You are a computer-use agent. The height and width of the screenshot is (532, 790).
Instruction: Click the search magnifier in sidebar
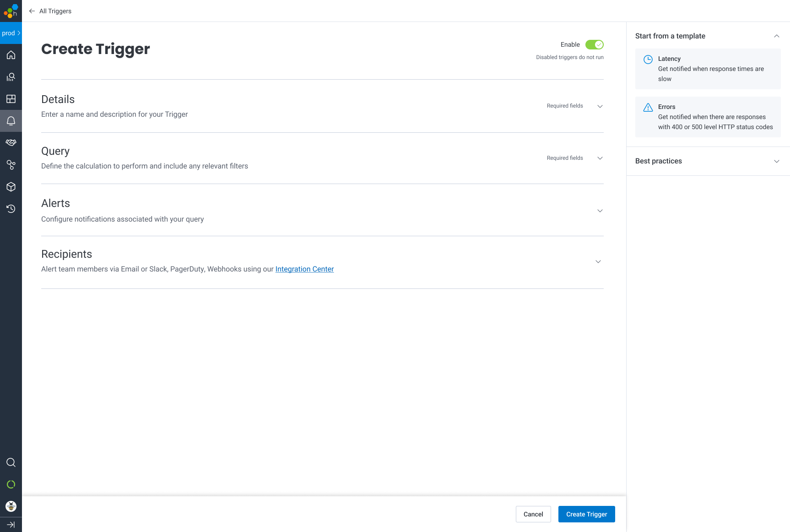(11, 462)
